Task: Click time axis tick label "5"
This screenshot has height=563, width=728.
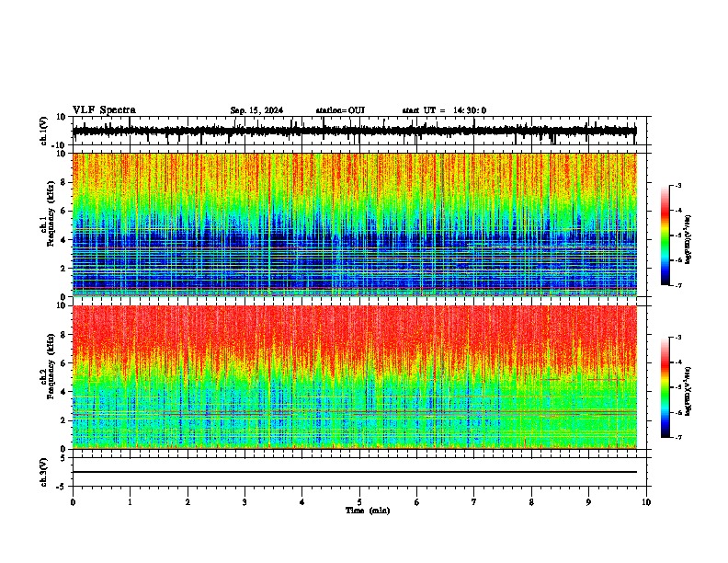Action: (359, 502)
